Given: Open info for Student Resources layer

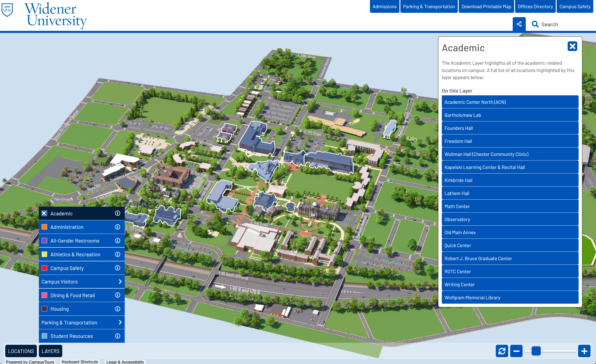Looking at the screenshot, I should pos(118,336).
